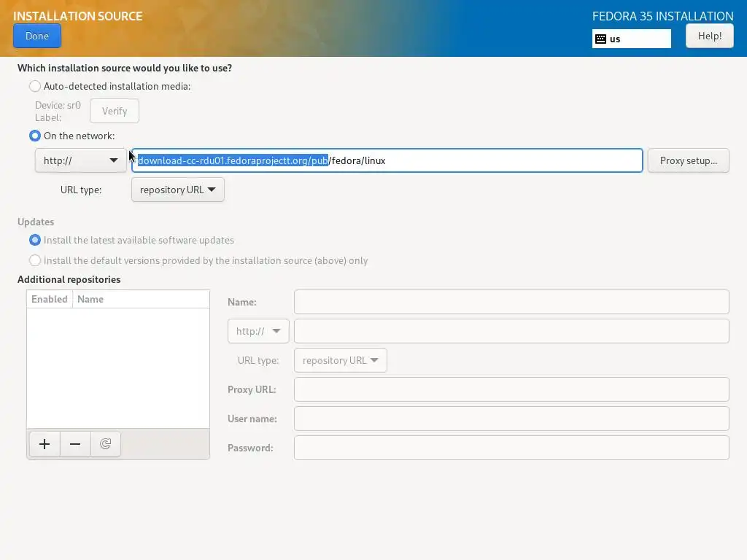The height and width of the screenshot is (560, 747).
Task: Click the Updates section label
Action: pos(36,222)
